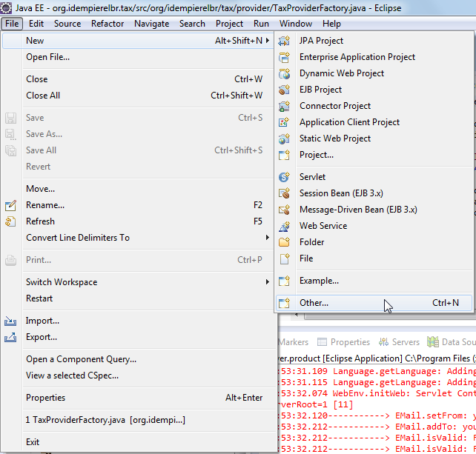Switch to the Servers tab

click(400, 342)
